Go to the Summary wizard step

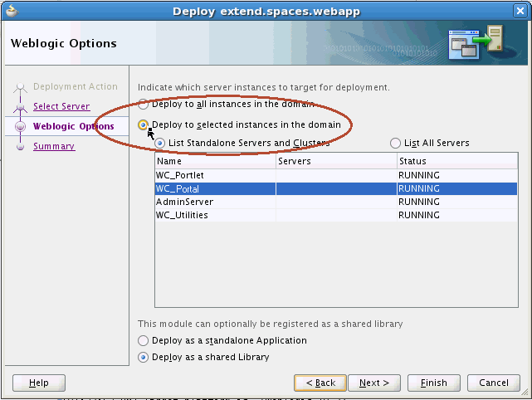[x=54, y=146]
